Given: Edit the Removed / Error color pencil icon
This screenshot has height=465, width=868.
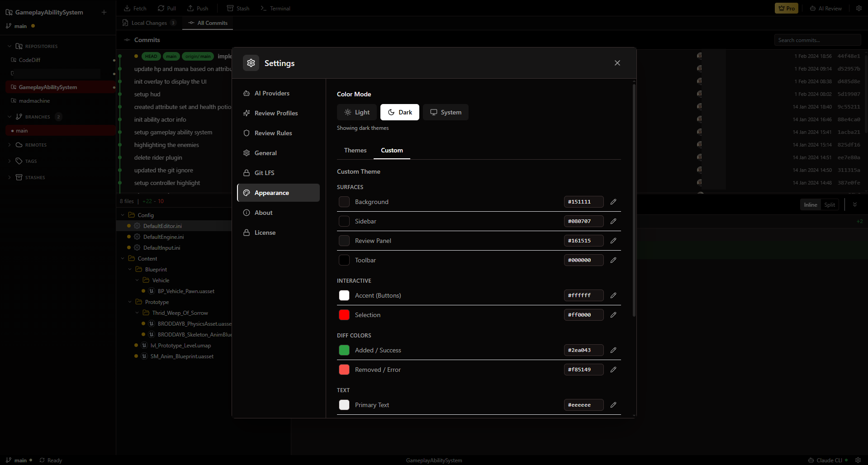Looking at the screenshot, I should tap(613, 370).
